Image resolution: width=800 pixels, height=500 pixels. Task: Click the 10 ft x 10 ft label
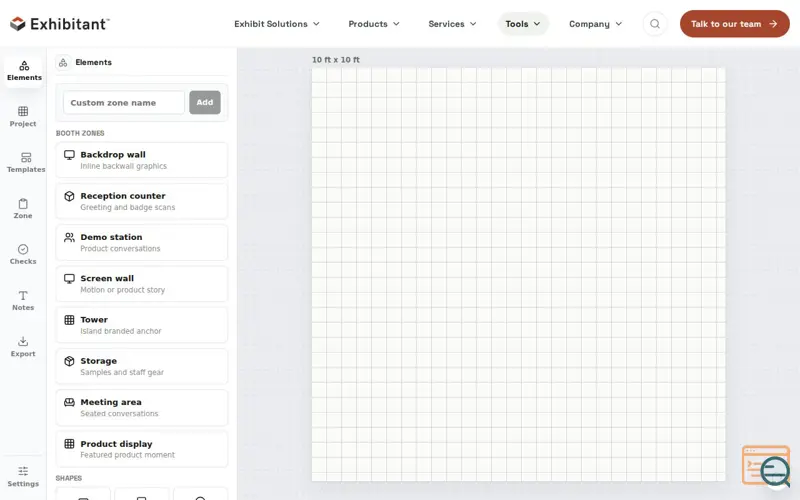coord(336,60)
